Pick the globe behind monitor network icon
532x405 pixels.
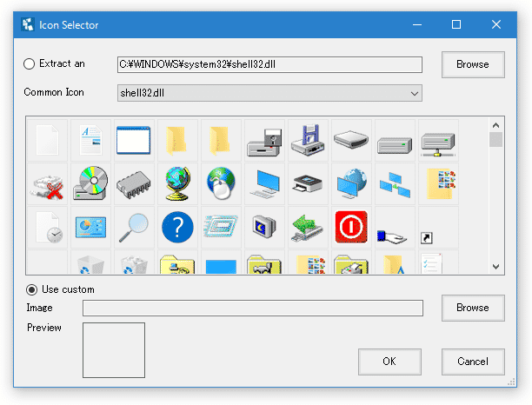(352, 183)
